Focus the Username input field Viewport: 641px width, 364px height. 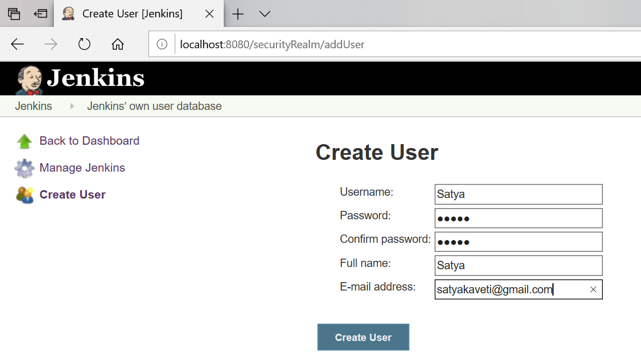click(518, 195)
